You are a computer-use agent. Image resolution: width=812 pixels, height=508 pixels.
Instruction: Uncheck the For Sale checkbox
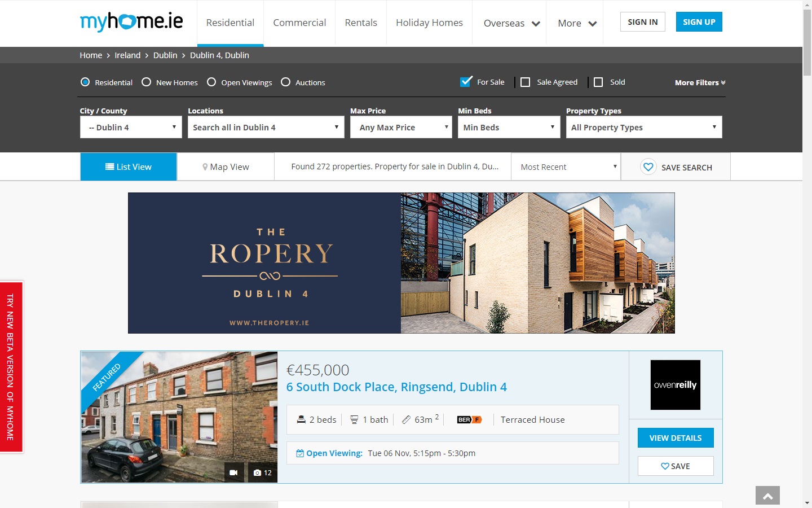466,82
